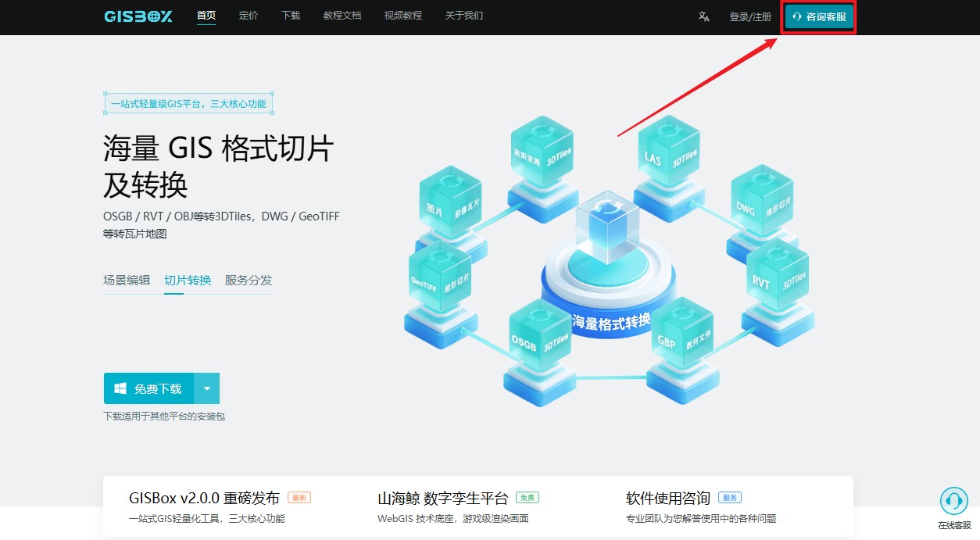
Task: Click the 免费下载 button
Action: [148, 388]
